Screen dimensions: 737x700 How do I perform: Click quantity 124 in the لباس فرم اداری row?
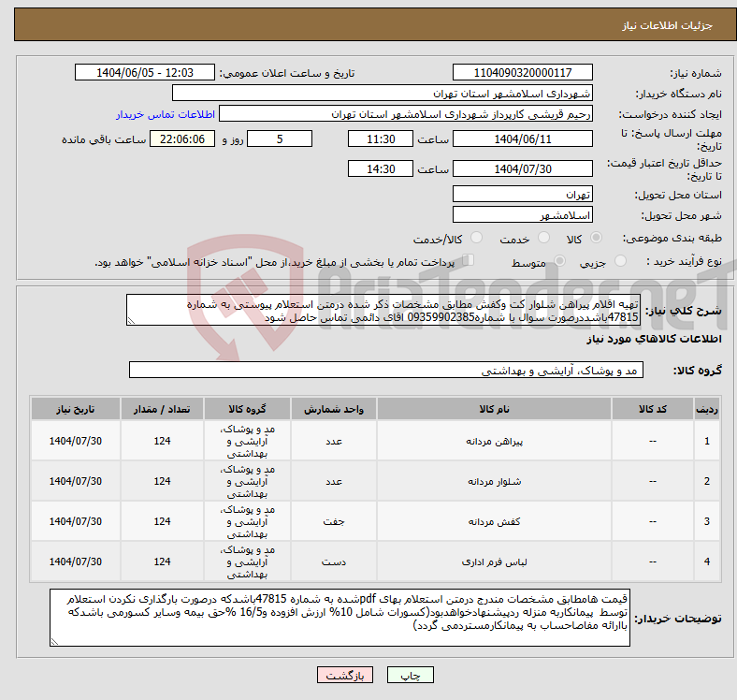tap(162, 561)
